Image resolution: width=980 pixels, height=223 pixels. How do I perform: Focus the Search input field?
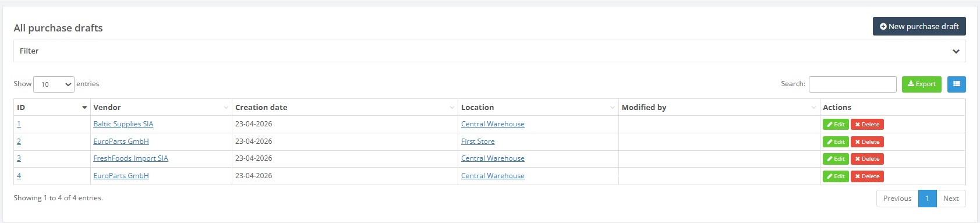click(852, 84)
